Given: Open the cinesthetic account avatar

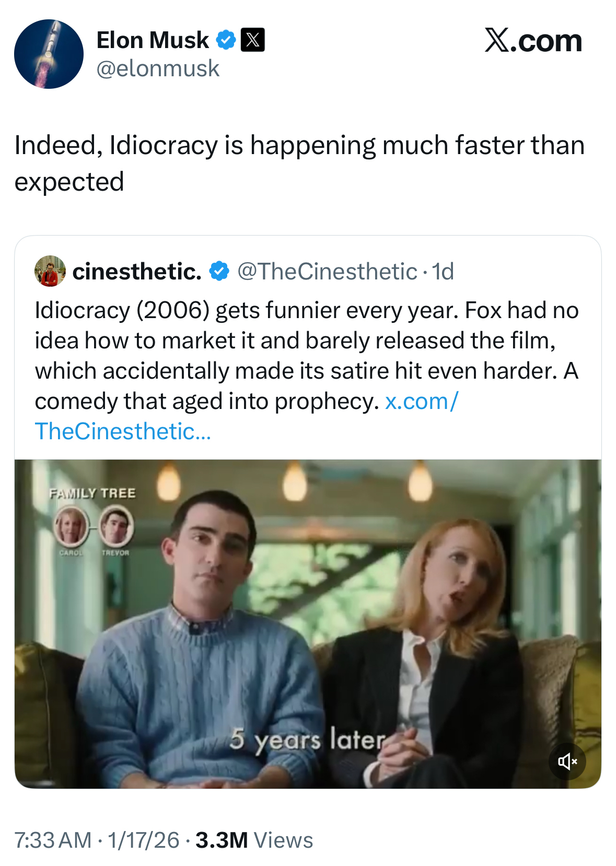Looking at the screenshot, I should click(x=50, y=271).
